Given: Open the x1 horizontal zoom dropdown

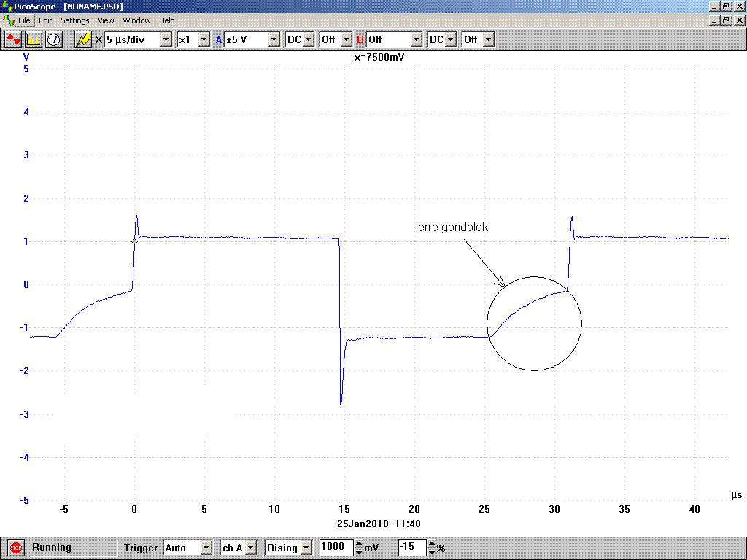Looking at the screenshot, I should click(204, 39).
